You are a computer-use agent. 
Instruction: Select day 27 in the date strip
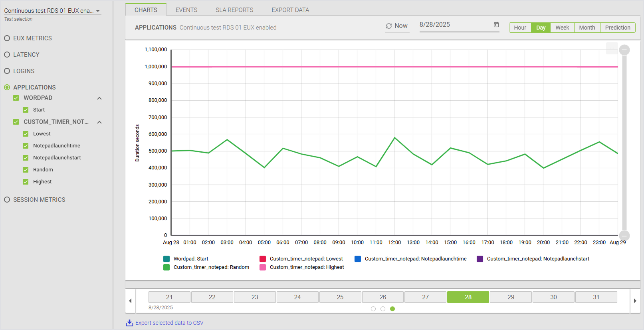pos(425,297)
